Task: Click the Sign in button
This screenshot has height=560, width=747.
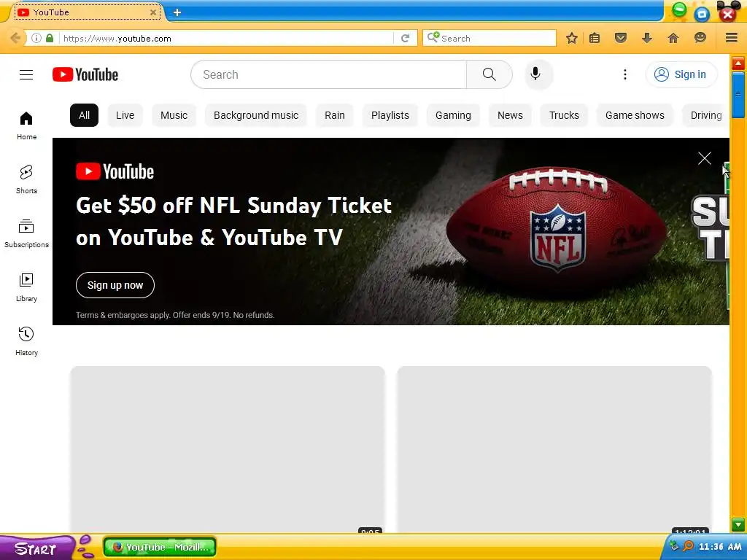Action: coord(681,74)
